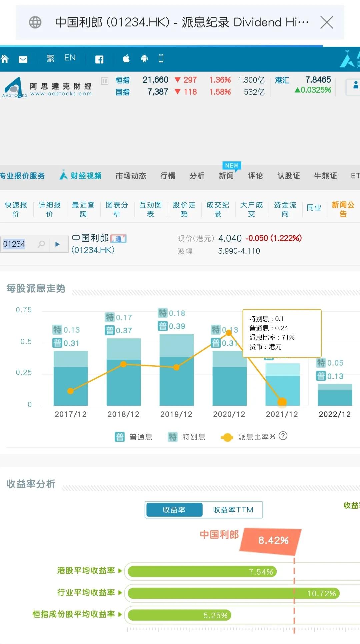Click the 恒指成份股平均收益率 5.25% bar
Image resolution: width=360 pixels, height=644 pixels.
[179, 615]
